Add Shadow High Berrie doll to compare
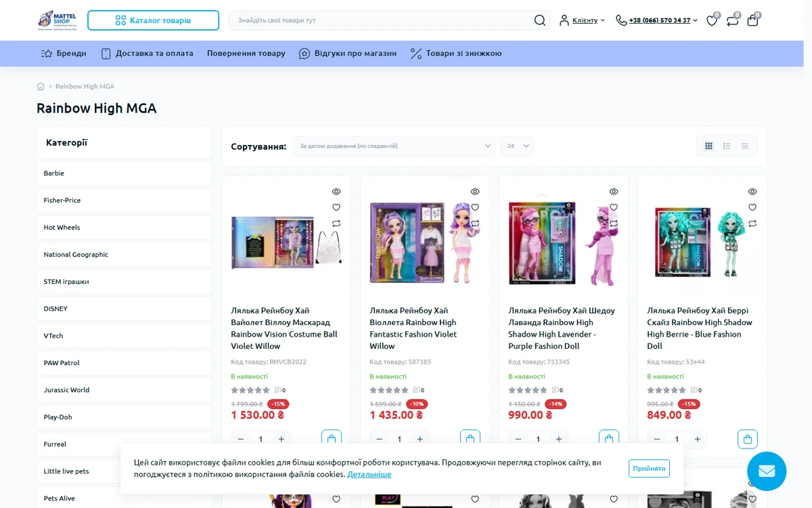The height and width of the screenshot is (508, 812). pos(752,224)
